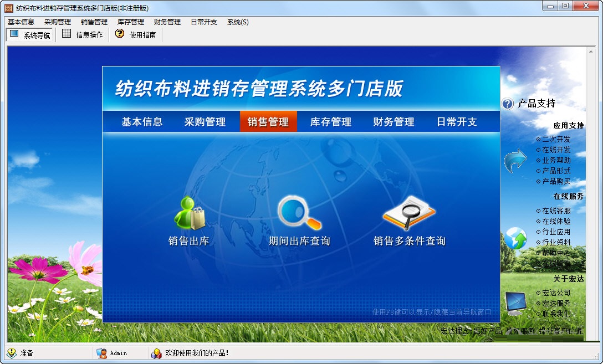Image resolution: width=603 pixels, height=364 pixels.
Task: Click the 产品支持 help circle icon
Action: pyautogui.click(x=508, y=104)
